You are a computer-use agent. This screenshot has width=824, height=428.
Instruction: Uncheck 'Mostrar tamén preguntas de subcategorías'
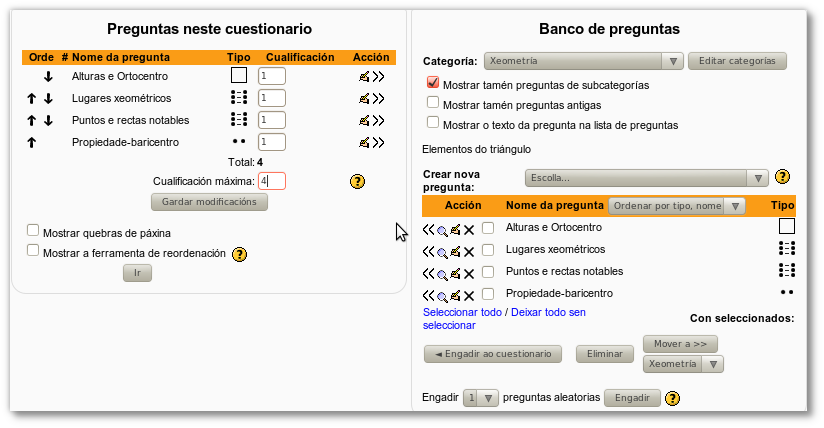point(433,84)
